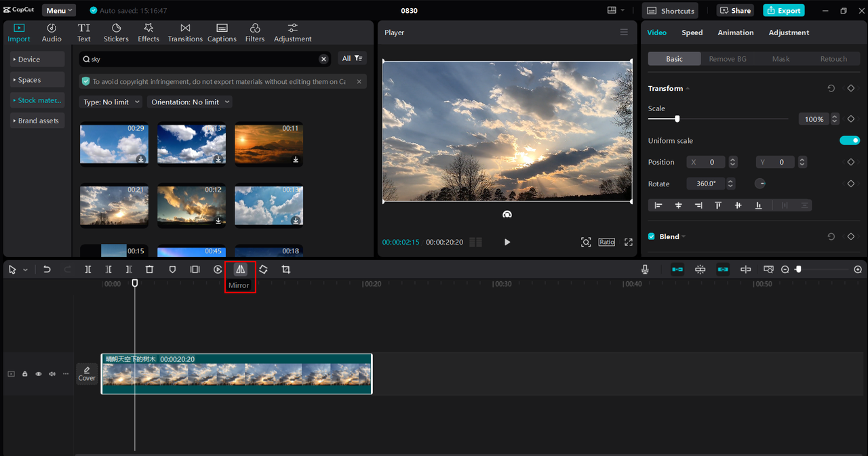Click align-top icon in Transform alignment row

[718, 205]
